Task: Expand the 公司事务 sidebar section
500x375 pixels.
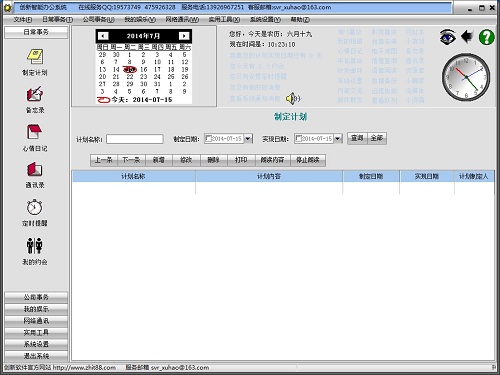Action: (36, 297)
